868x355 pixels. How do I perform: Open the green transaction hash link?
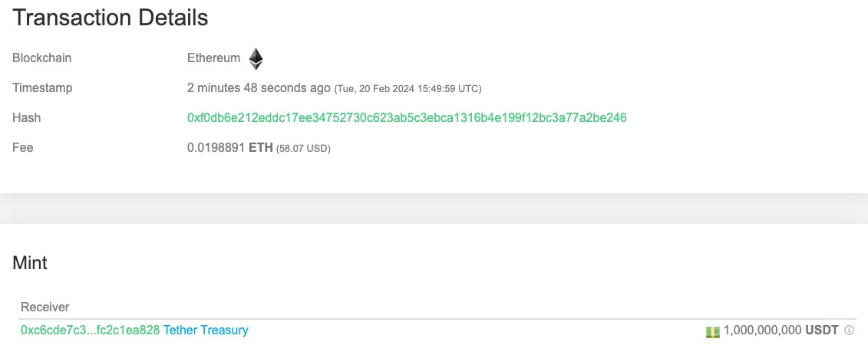[407, 117]
